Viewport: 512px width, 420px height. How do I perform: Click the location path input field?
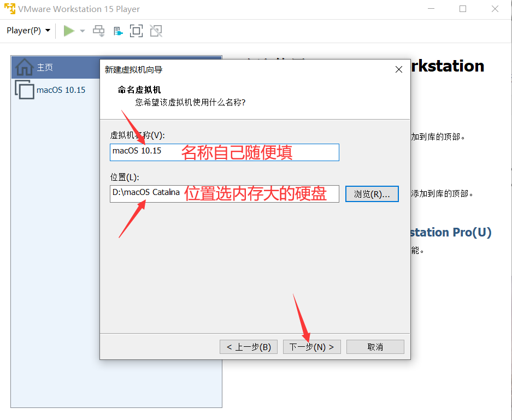pos(225,194)
